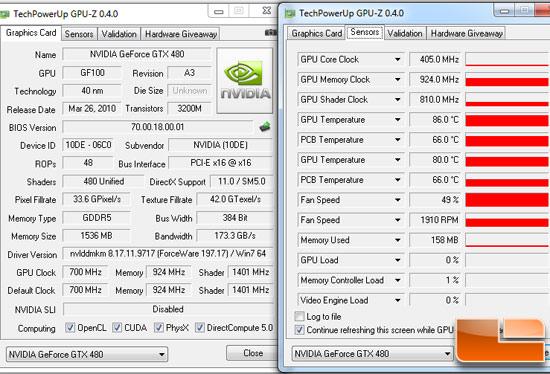
Task: Toggle Continue refreshing this screen checkbox
Action: tap(299, 330)
